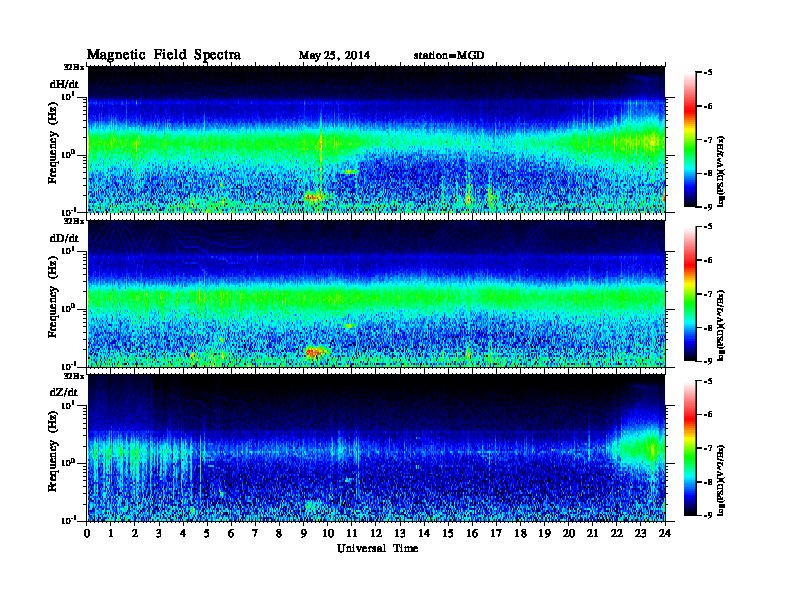792x612 pixels.
Task: Click the red 9 UT burst in dD/dt plot
Action: click(316, 351)
